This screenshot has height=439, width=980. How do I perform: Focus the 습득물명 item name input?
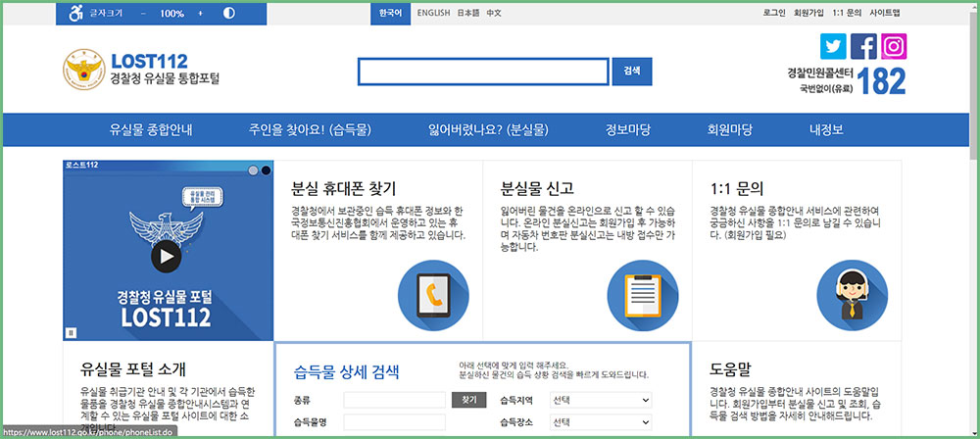pos(394,422)
